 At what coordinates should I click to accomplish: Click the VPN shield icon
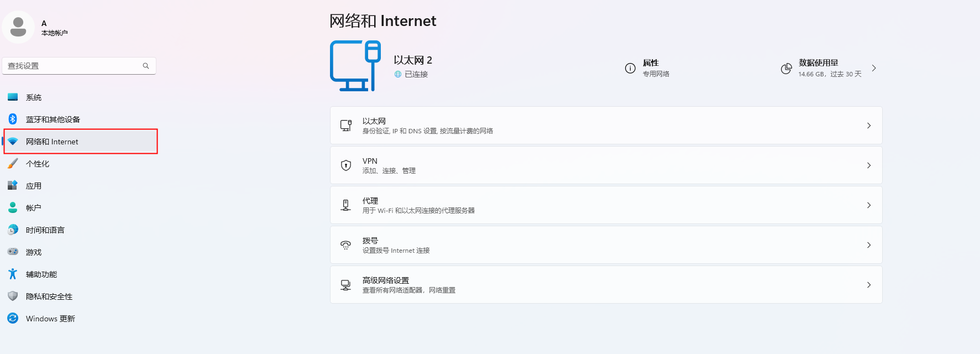tap(346, 165)
